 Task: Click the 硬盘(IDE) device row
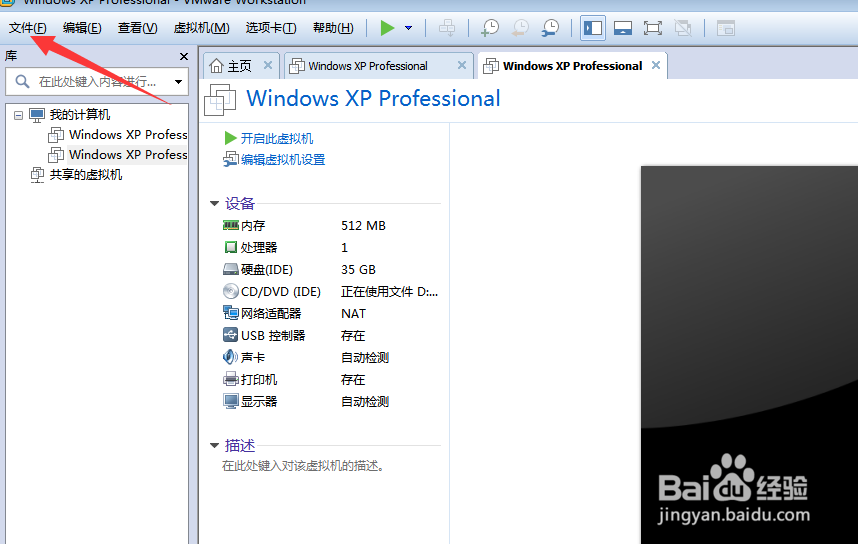331,269
